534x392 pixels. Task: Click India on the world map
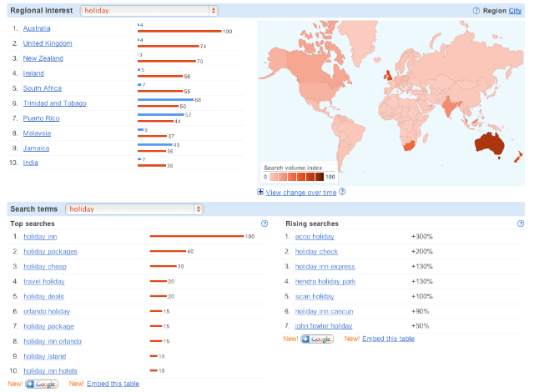[x=451, y=107]
